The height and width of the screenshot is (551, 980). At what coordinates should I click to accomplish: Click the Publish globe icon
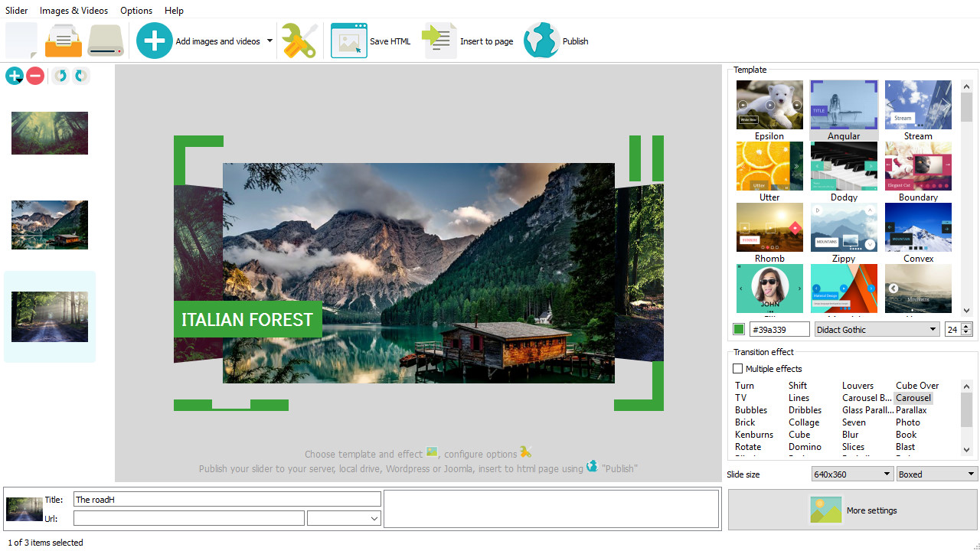click(x=541, y=41)
